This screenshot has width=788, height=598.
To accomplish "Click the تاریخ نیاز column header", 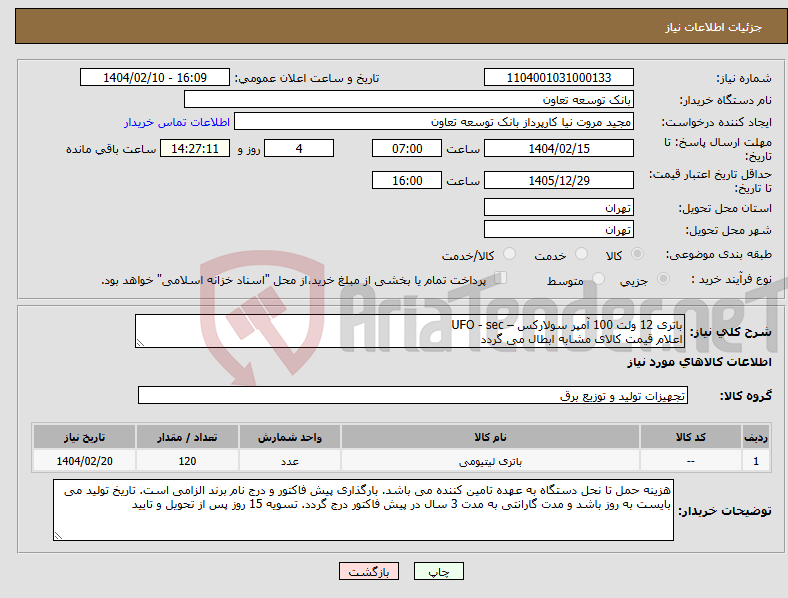I will pos(84,437).
